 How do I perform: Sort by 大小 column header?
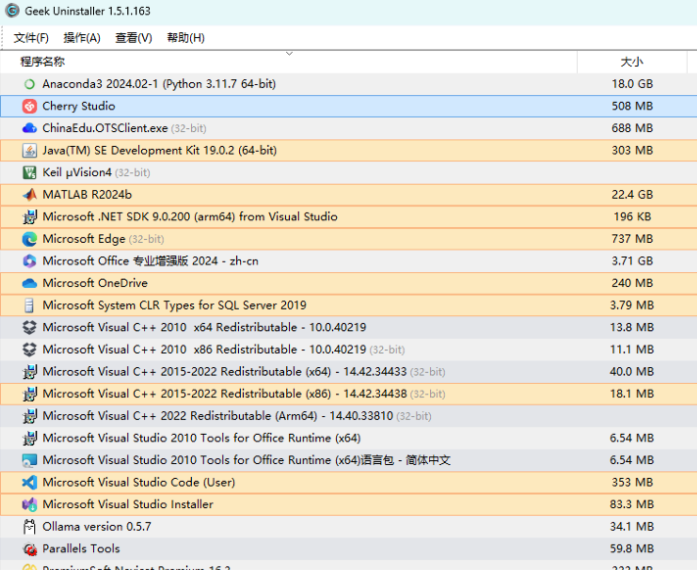click(x=632, y=62)
